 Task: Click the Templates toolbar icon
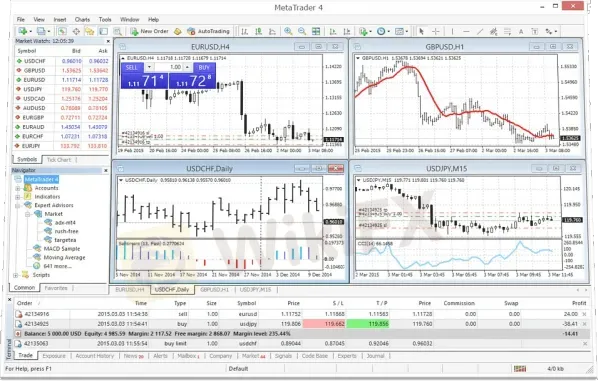(399, 32)
